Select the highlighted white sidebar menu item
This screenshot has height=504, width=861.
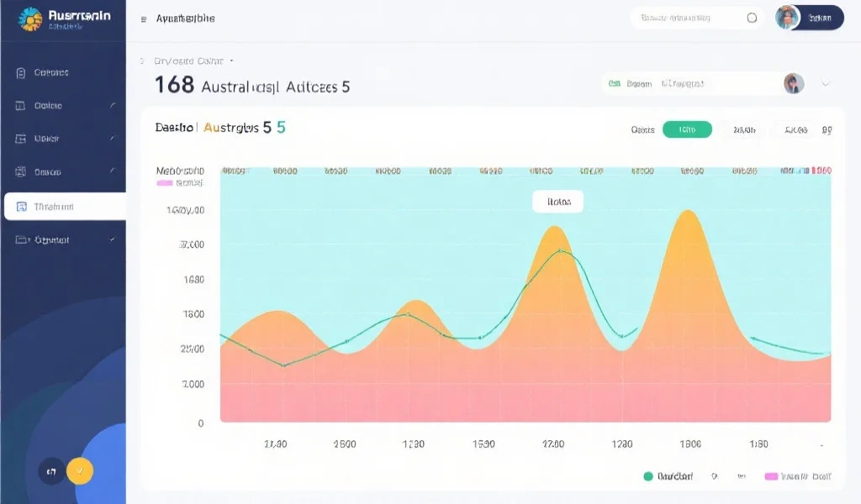click(x=65, y=206)
